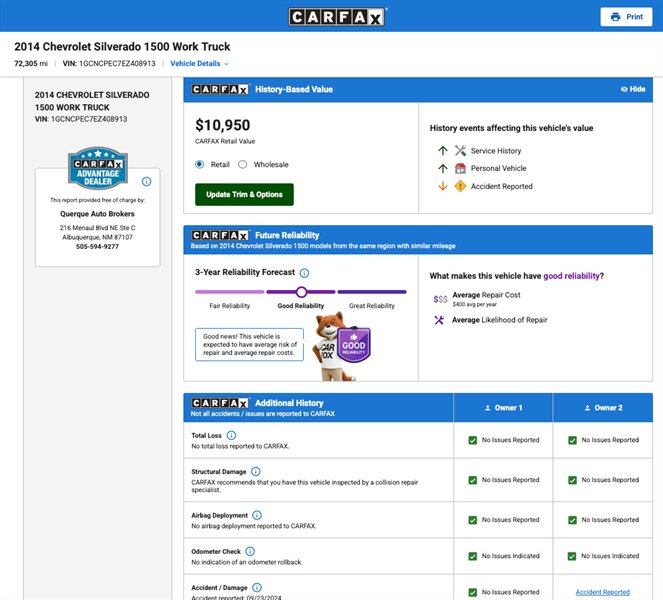Click CARFAX logo in History-Based Value header
Viewport: 663px width, 600px height.
(x=220, y=89)
